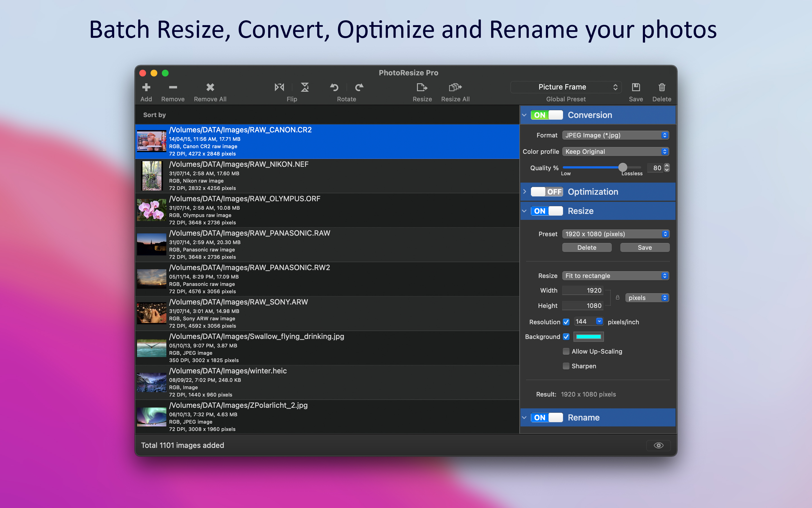Open the resize Preset 1920 x 1080 dropdown
The width and height of the screenshot is (812, 508).
click(x=615, y=234)
